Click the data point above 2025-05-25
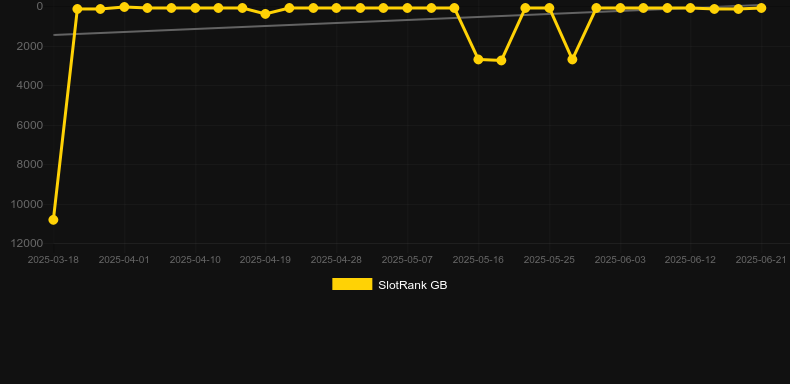Screen dimensions: 790x384 [x=549, y=8]
